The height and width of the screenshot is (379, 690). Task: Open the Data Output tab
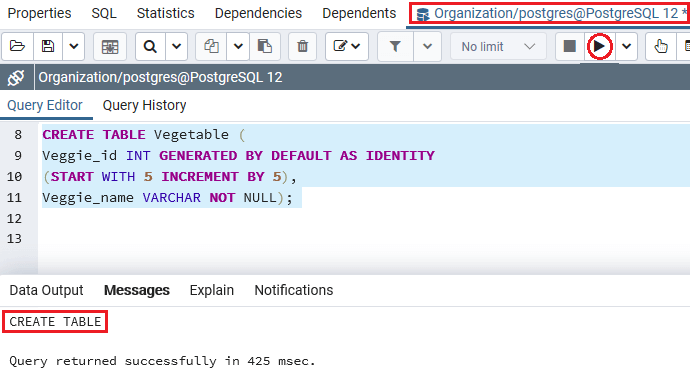[x=46, y=290]
